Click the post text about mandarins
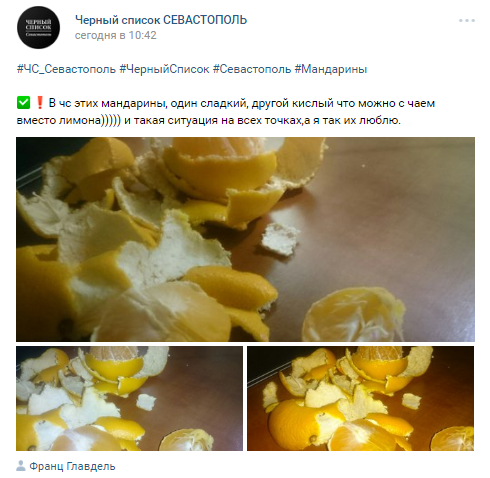 (x=225, y=112)
